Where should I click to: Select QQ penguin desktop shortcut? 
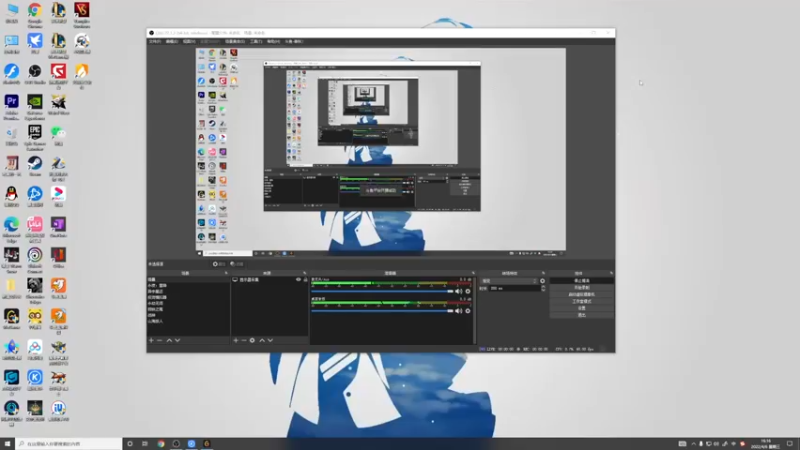[x=11, y=197]
